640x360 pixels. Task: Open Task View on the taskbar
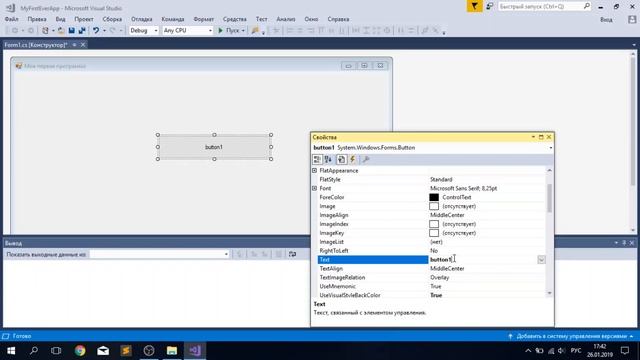(x=56, y=351)
